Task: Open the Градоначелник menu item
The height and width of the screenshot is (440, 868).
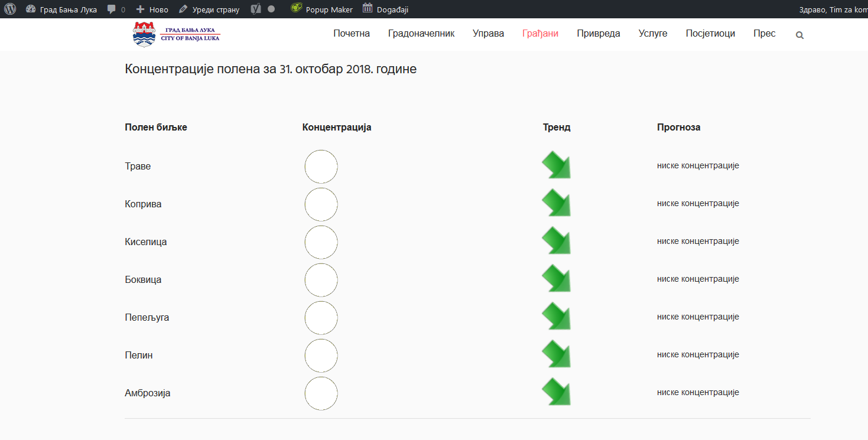Action: click(x=421, y=34)
